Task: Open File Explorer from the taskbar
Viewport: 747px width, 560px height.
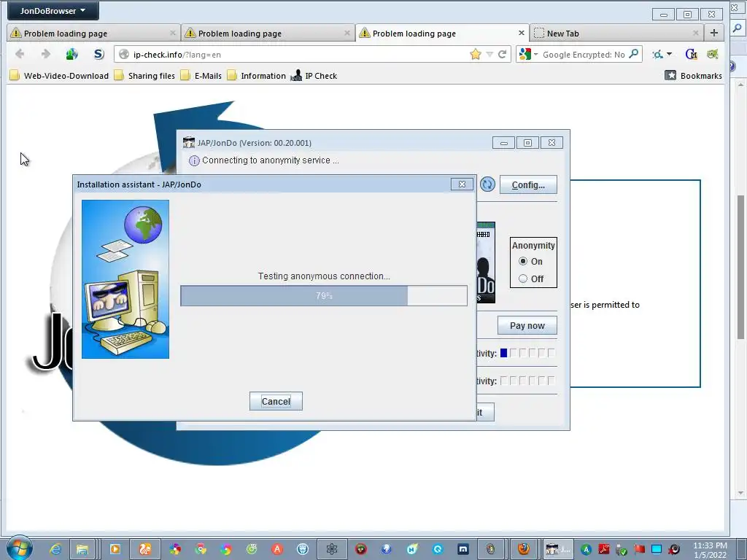Action: 82,549
